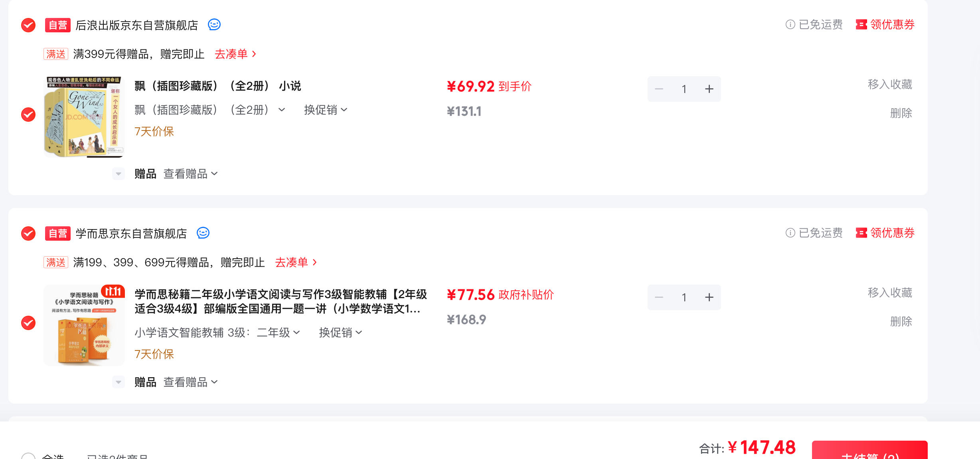Click free-shipping info icon for 后浪出版 store

point(790,25)
